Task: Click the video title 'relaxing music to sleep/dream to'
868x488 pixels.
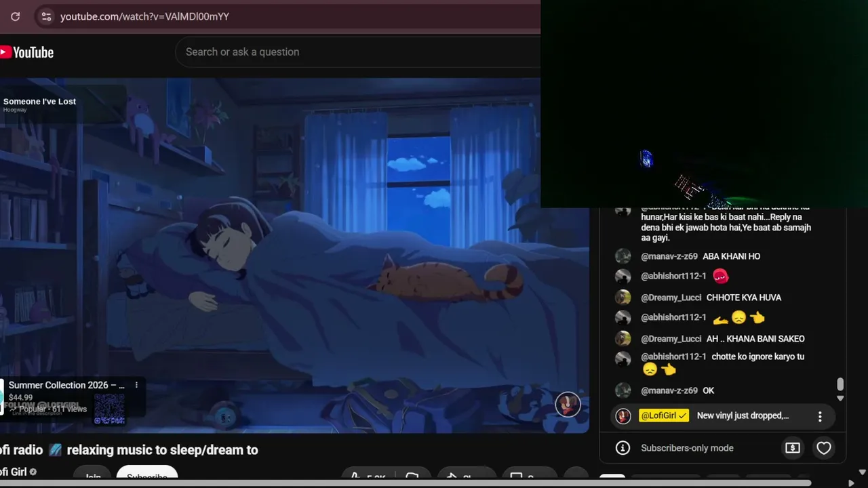Action: tap(163, 449)
